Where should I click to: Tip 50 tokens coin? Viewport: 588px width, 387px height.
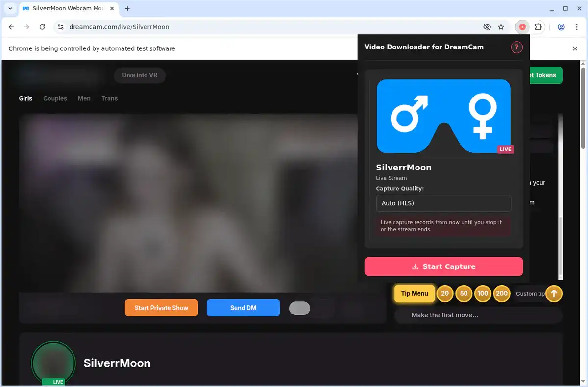464,293
